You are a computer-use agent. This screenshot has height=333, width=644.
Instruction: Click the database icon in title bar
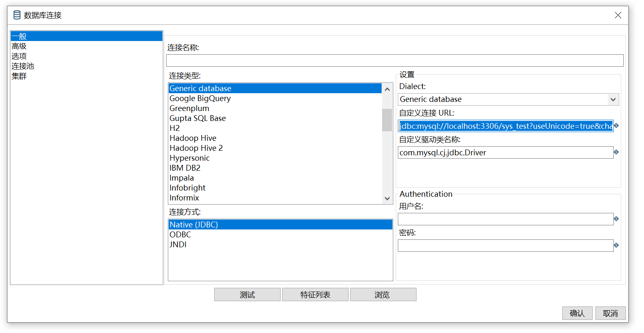click(17, 15)
